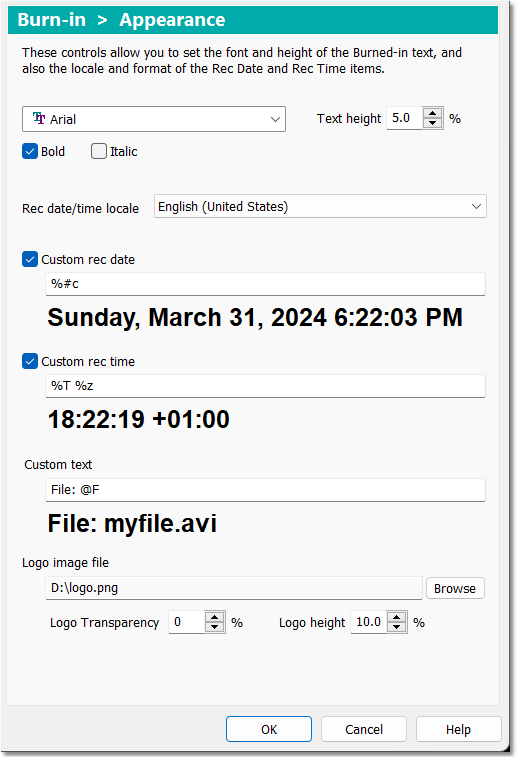Click the custom rec date format field
Screen dimensions: 517x759
[x=265, y=284]
